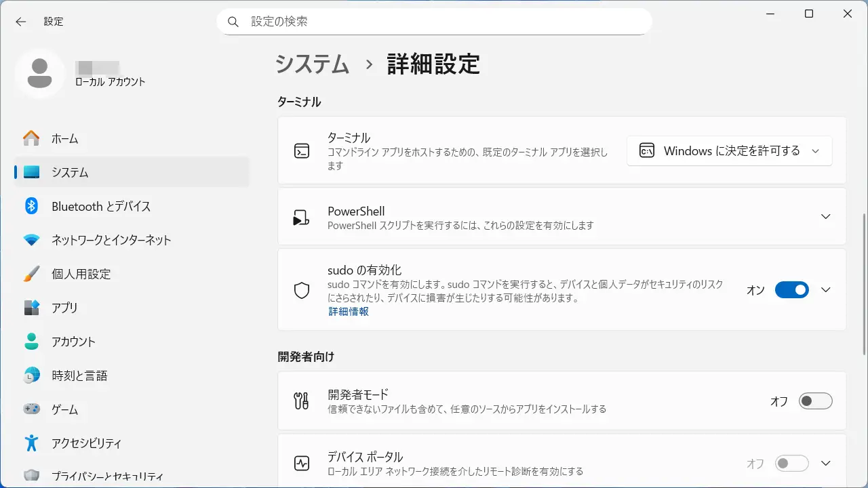Click the Gaming (ゲーム) controller icon

31,409
